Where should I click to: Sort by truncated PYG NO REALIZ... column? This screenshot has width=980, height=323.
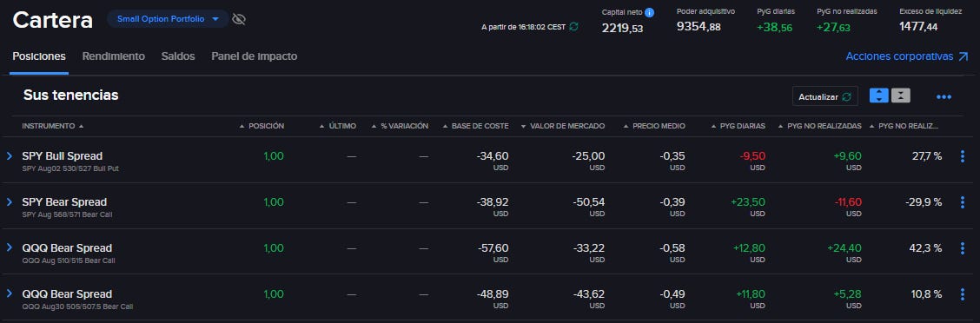(x=904, y=126)
